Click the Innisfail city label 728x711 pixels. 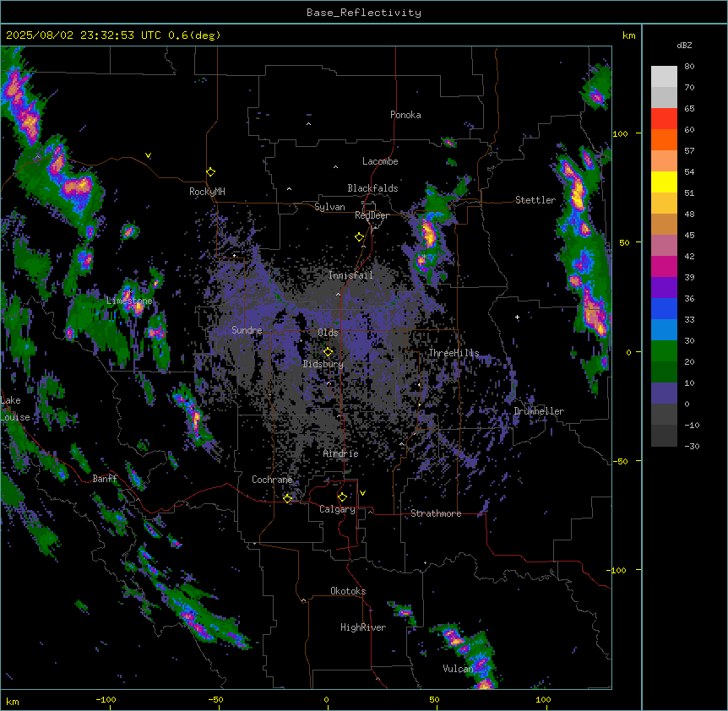coord(350,275)
